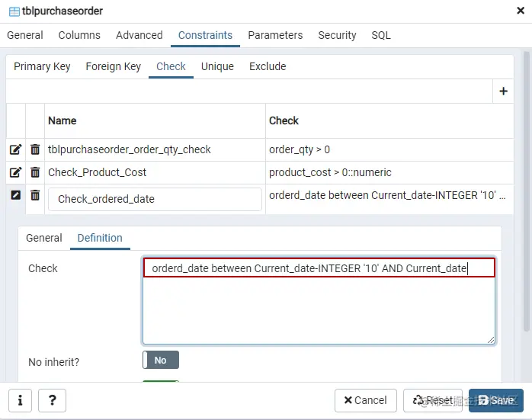This screenshot has height=420, width=532.
Task: Open the Columns tab
Action: coord(79,35)
